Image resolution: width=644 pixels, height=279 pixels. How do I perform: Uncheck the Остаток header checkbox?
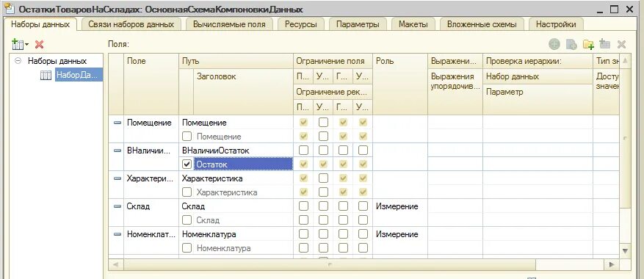[x=187, y=164]
